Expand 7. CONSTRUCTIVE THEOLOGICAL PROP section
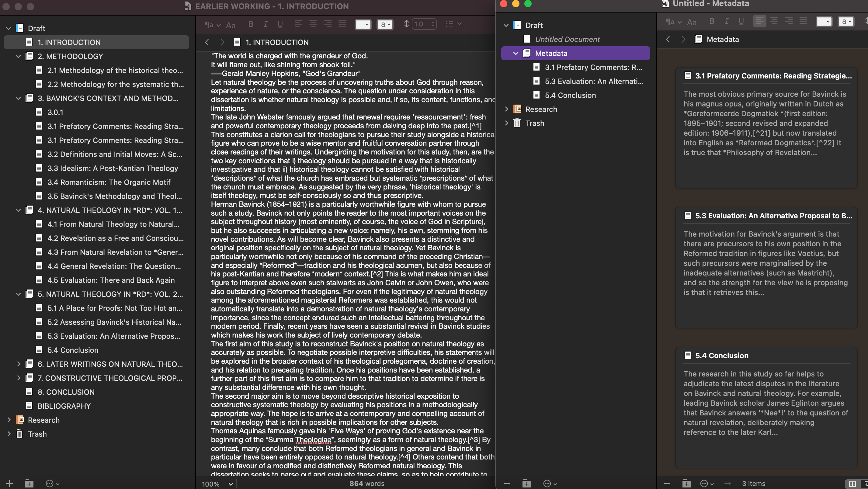 click(19, 378)
